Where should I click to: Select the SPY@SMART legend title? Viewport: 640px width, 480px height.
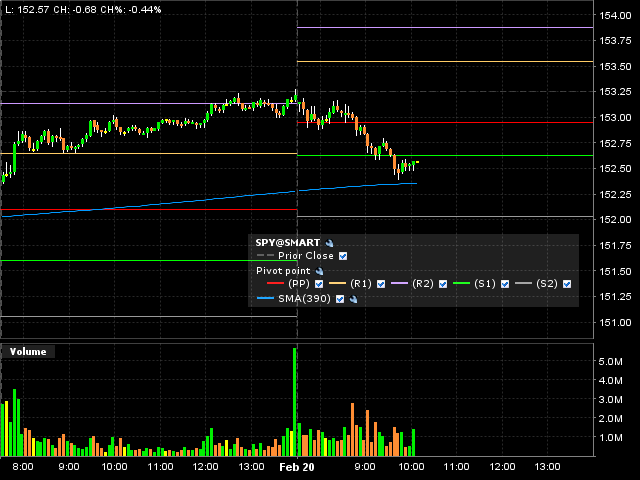click(x=288, y=243)
